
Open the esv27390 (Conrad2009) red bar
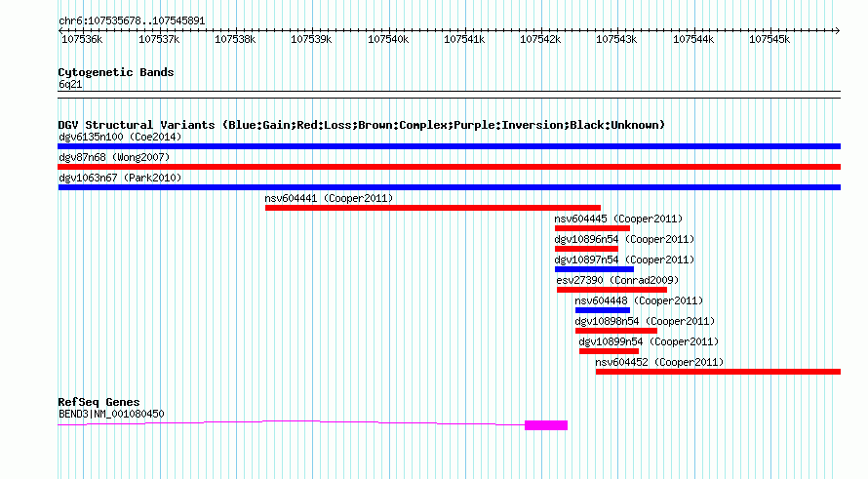(612, 290)
